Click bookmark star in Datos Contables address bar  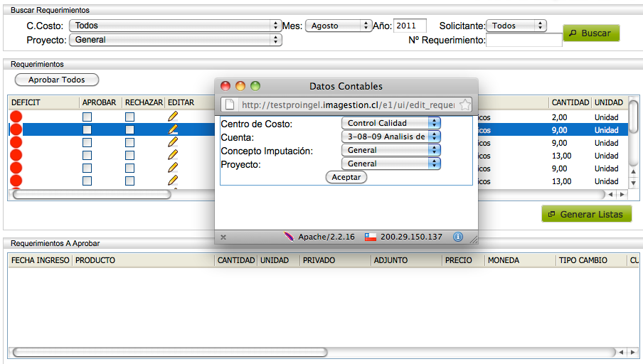(x=464, y=105)
